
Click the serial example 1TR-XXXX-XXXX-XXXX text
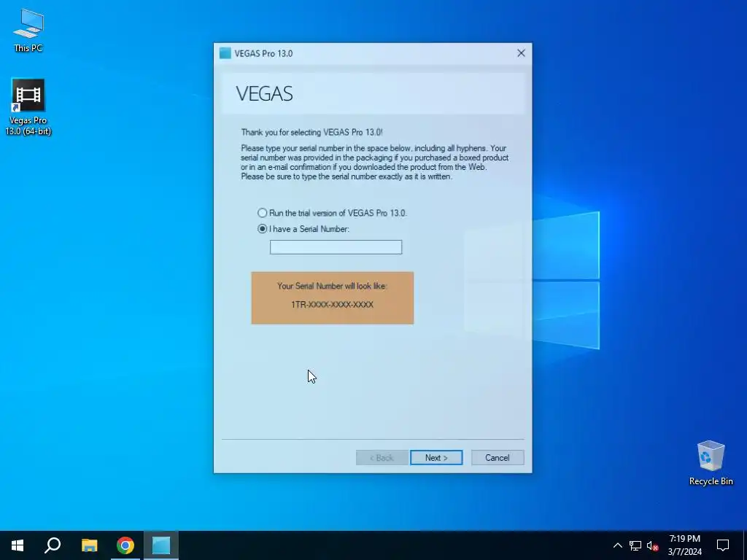[332, 305]
